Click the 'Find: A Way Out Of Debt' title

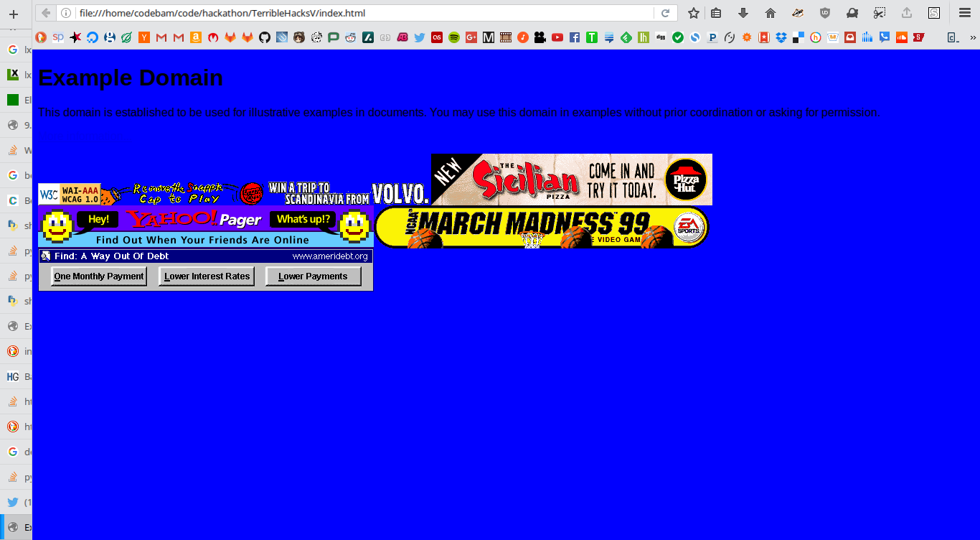tap(111, 256)
